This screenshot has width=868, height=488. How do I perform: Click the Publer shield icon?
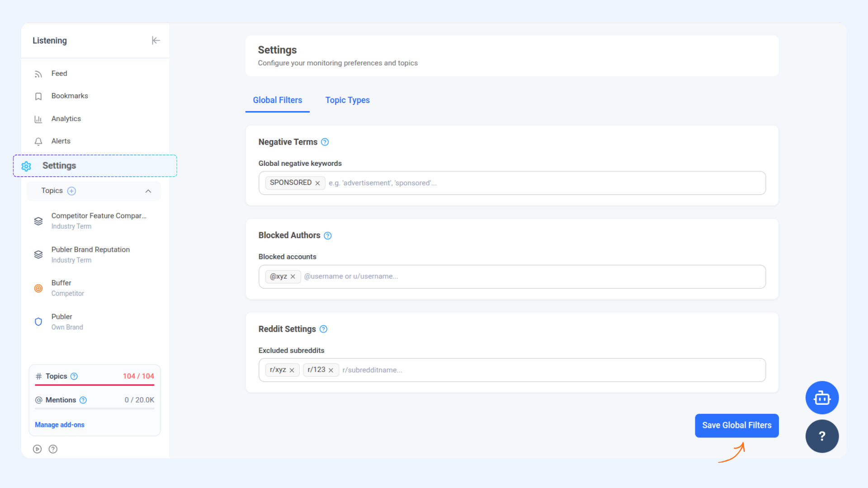tap(38, 322)
